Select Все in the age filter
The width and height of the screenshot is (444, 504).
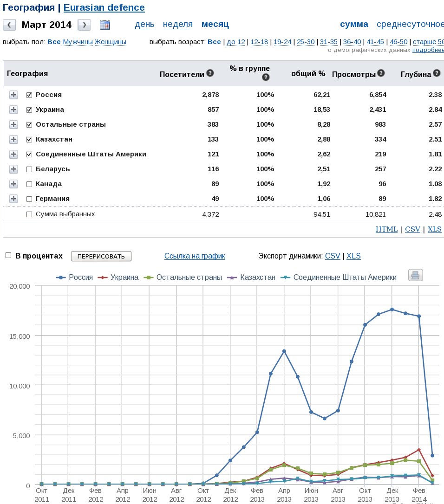tap(214, 42)
